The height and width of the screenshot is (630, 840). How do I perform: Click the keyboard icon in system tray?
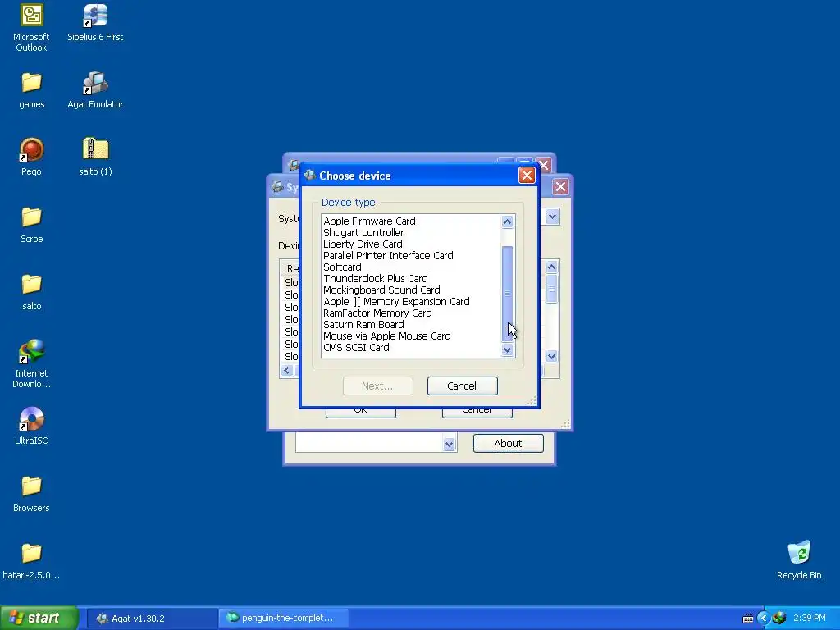click(x=748, y=619)
